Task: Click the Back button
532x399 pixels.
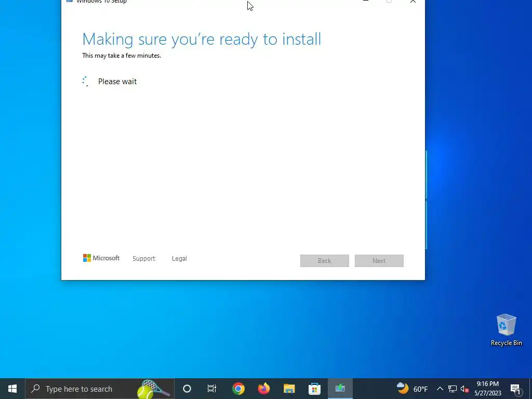Action: point(324,261)
